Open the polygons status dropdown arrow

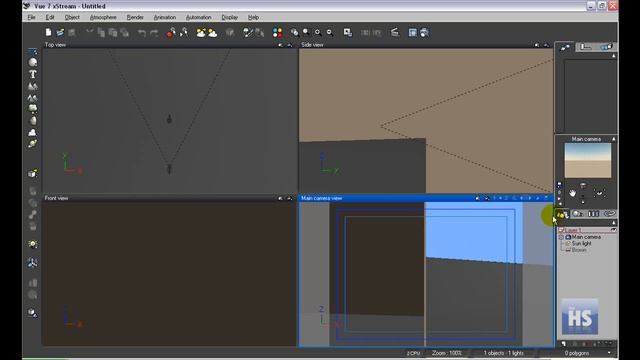pos(609,353)
